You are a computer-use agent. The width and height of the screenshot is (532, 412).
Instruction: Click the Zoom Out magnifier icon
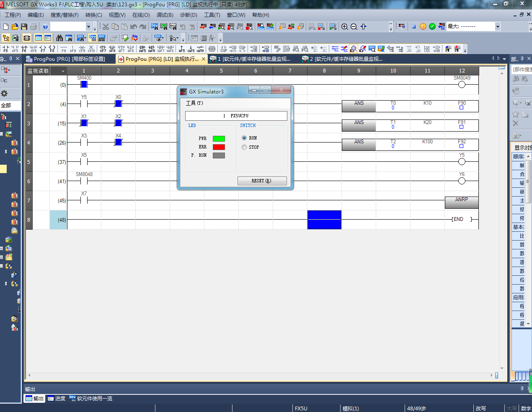[x=354, y=26]
